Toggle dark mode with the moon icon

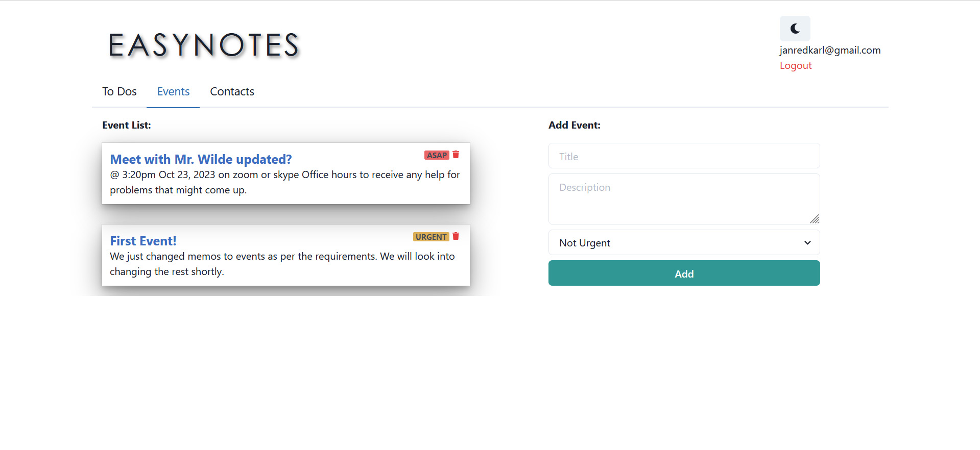(x=795, y=29)
